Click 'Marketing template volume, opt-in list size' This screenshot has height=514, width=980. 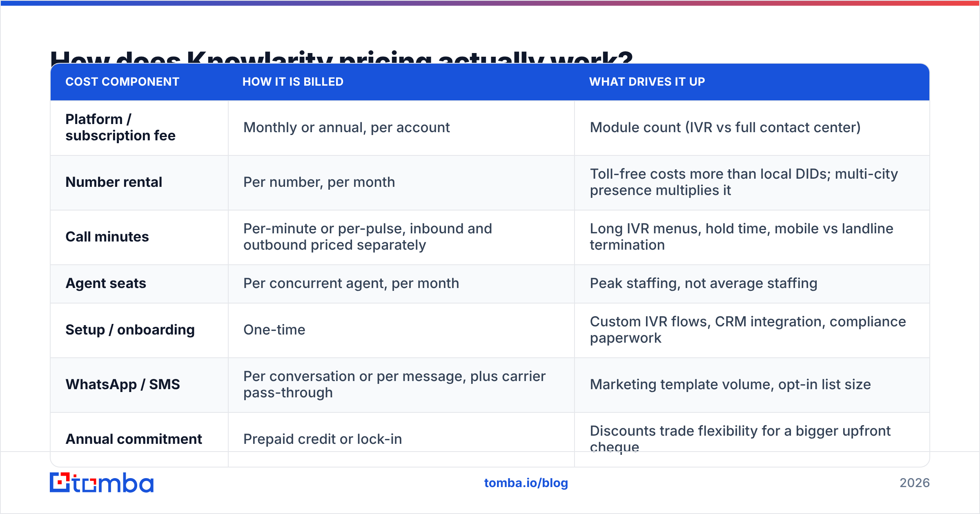(731, 384)
